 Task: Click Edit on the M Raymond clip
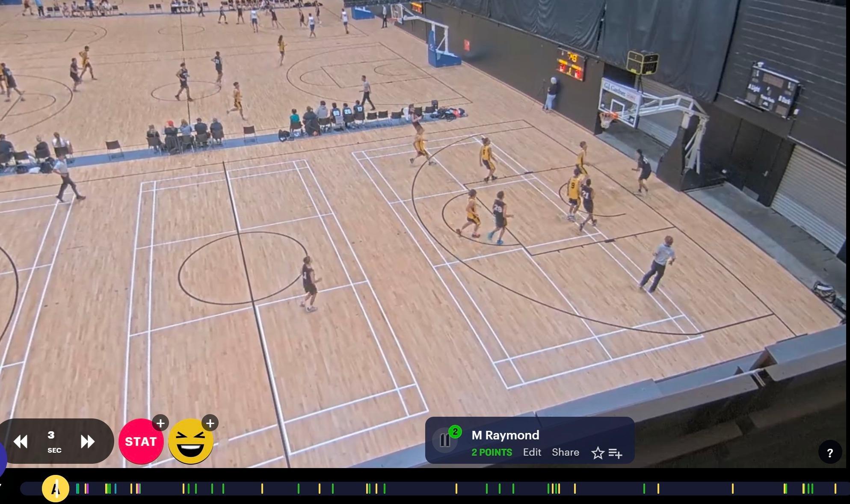532,452
